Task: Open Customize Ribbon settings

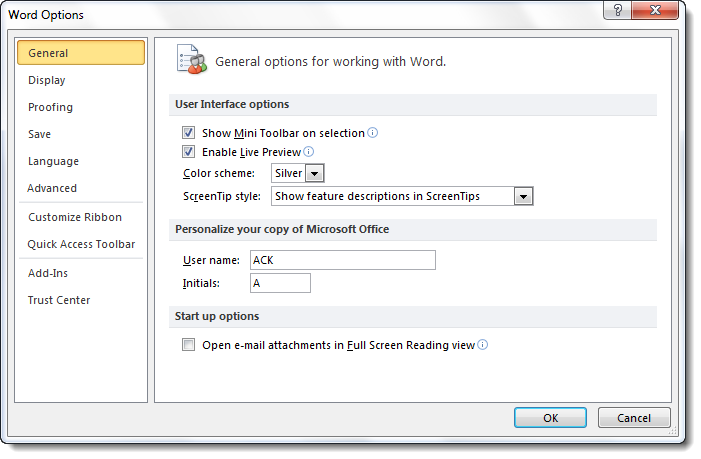Action: [x=75, y=217]
